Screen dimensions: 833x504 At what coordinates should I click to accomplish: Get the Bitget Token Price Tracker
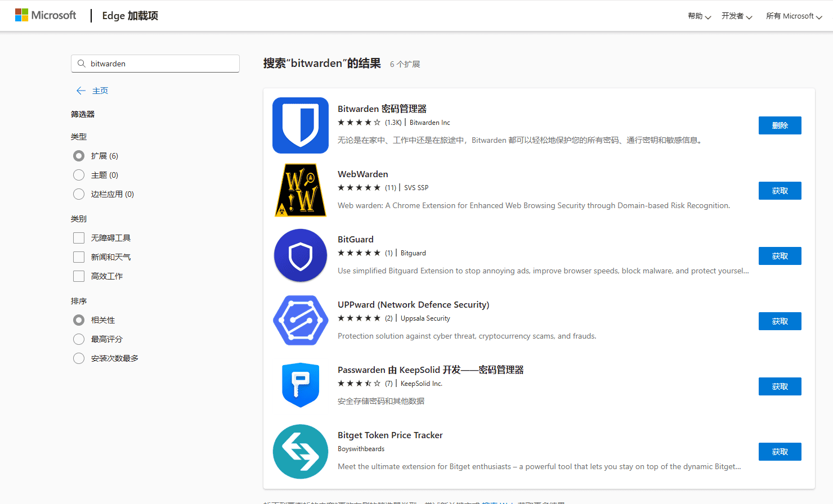780,452
